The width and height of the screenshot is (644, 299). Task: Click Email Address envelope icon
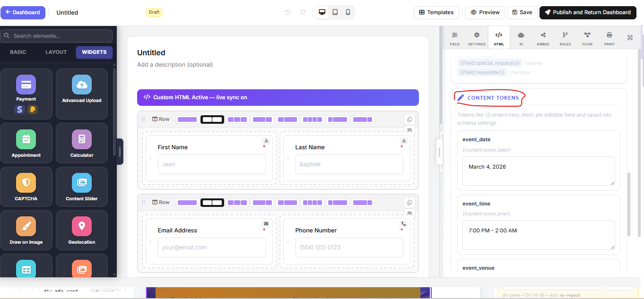click(x=266, y=224)
